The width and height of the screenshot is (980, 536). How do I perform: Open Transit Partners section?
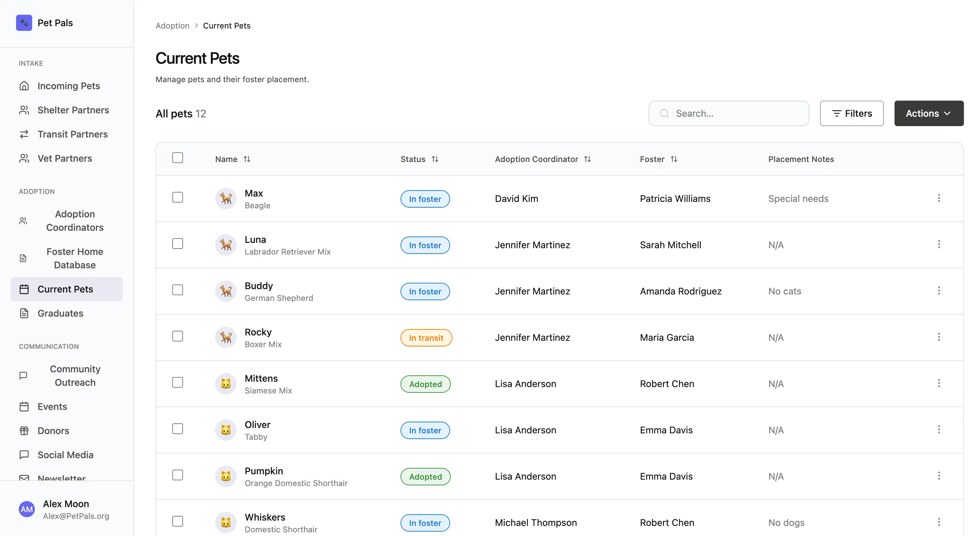[x=67, y=135]
